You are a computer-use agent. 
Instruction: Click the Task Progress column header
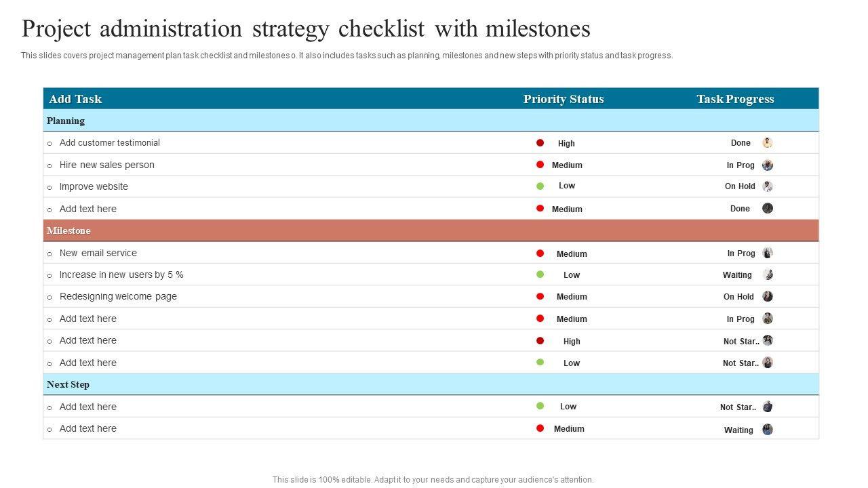[x=735, y=99]
